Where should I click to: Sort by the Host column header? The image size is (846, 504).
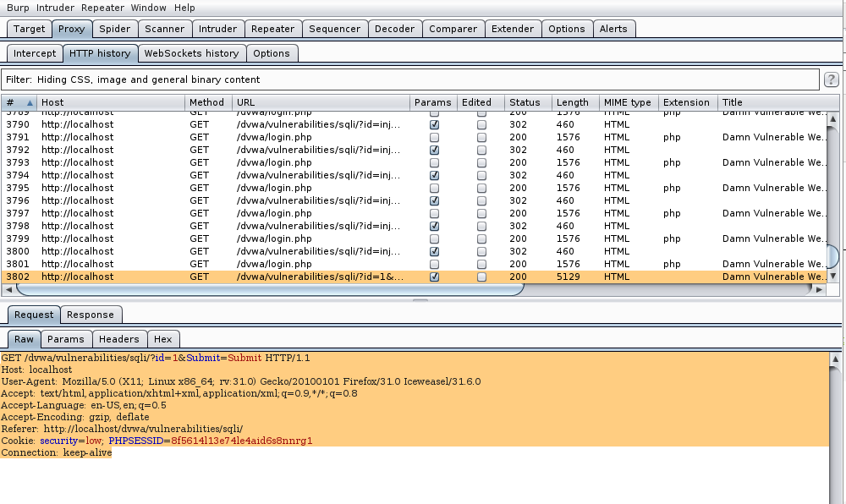pyautogui.click(x=111, y=102)
